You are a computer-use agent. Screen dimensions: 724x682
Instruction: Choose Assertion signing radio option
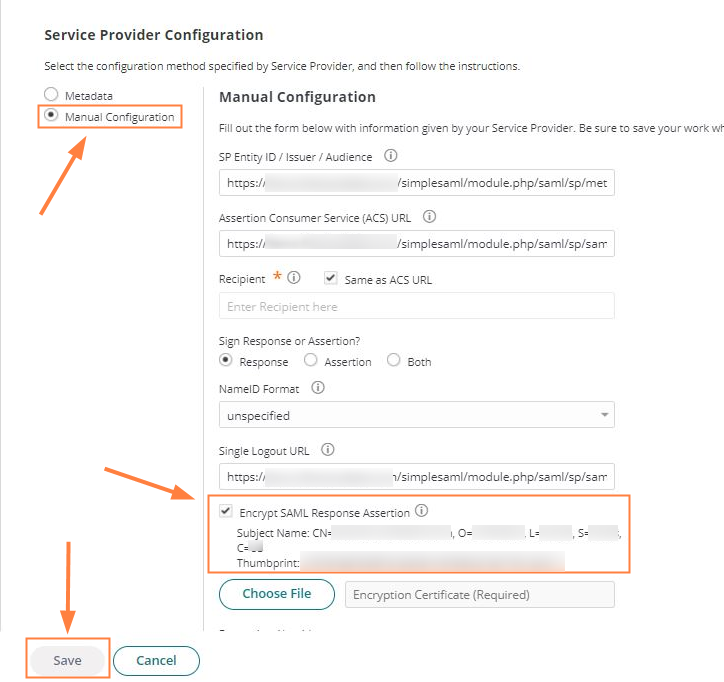tap(311, 360)
